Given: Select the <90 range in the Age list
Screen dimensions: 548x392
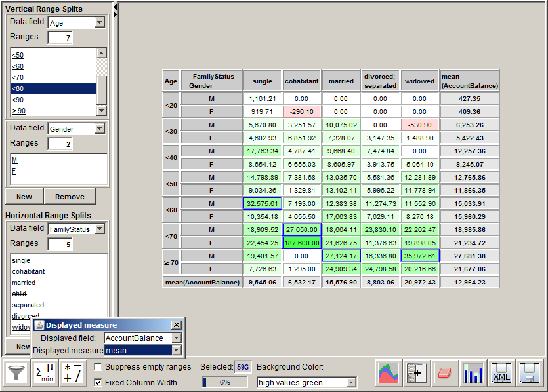Looking at the screenshot, I should coord(17,98).
